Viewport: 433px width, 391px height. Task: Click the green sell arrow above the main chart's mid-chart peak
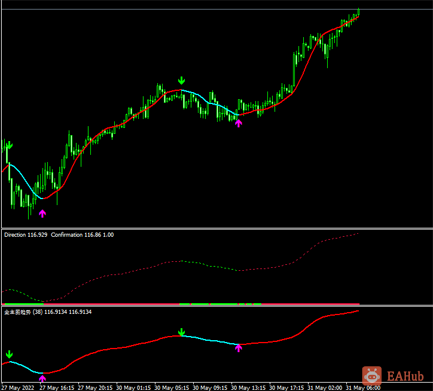click(181, 80)
